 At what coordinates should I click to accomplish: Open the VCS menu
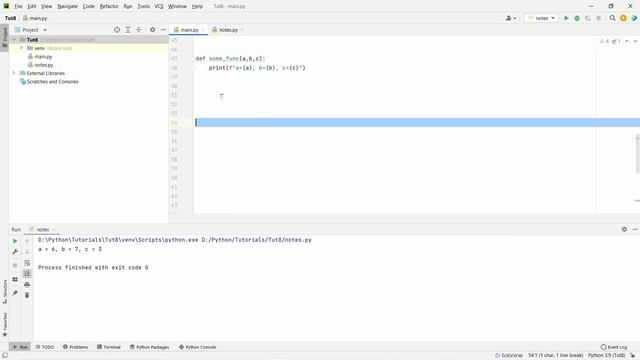pos(159,6)
